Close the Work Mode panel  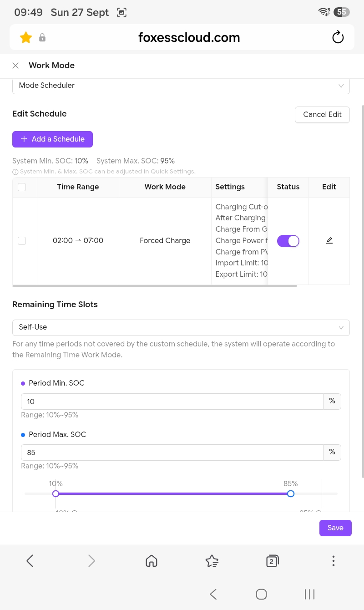pos(15,66)
